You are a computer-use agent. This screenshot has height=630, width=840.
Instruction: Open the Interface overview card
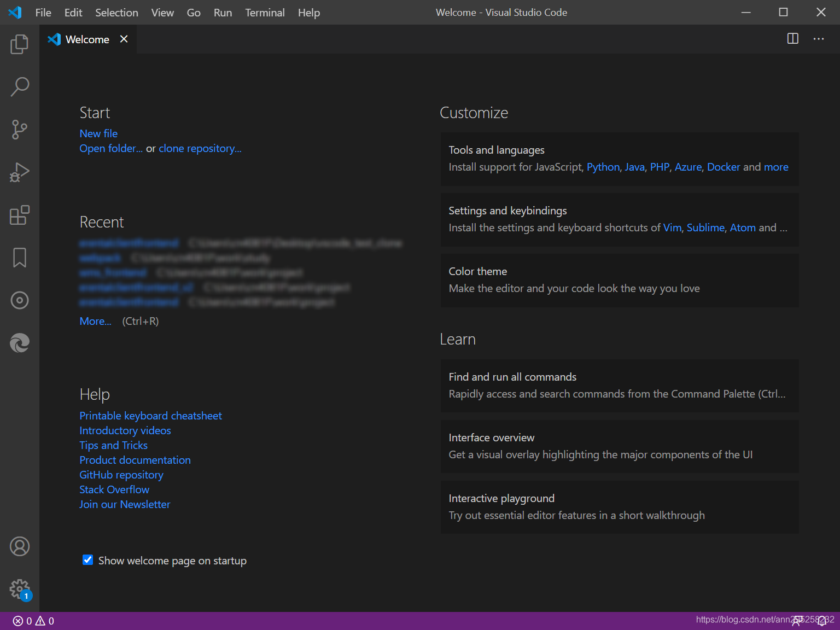click(620, 446)
